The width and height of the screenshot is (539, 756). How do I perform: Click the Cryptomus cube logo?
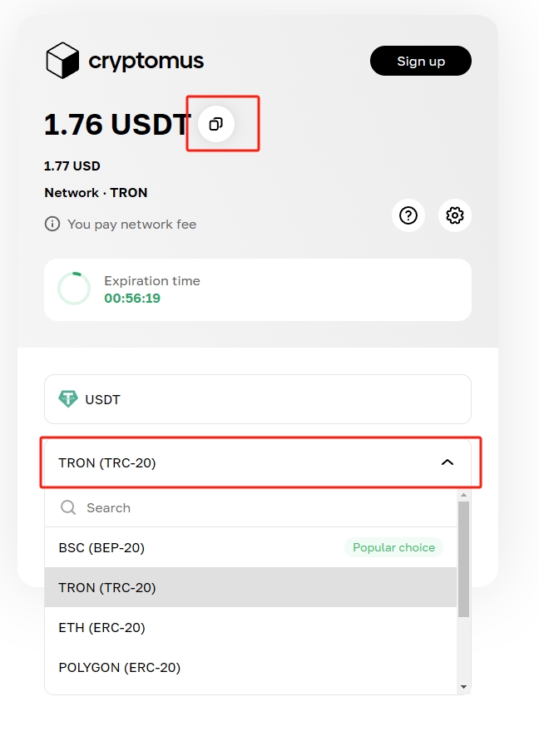[62, 61]
